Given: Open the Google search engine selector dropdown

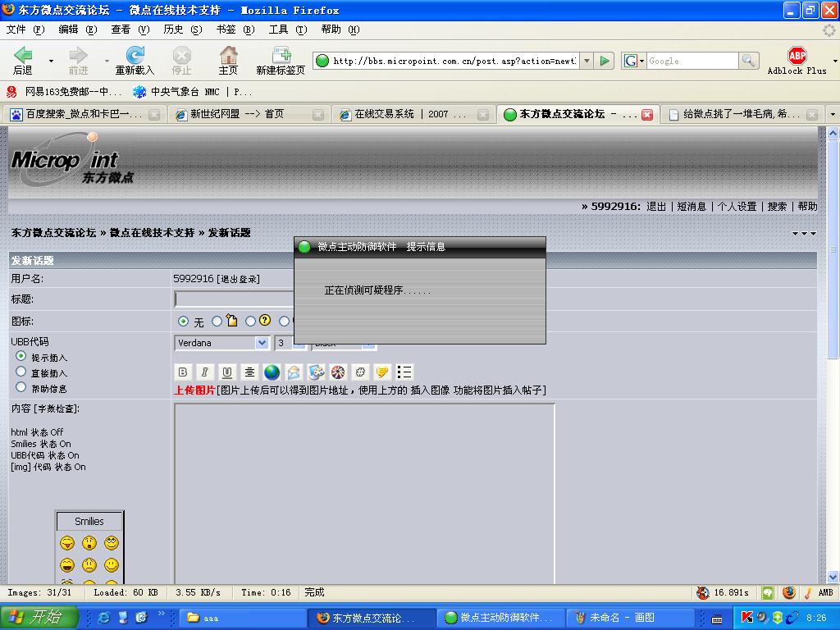Looking at the screenshot, I should tap(634, 61).
